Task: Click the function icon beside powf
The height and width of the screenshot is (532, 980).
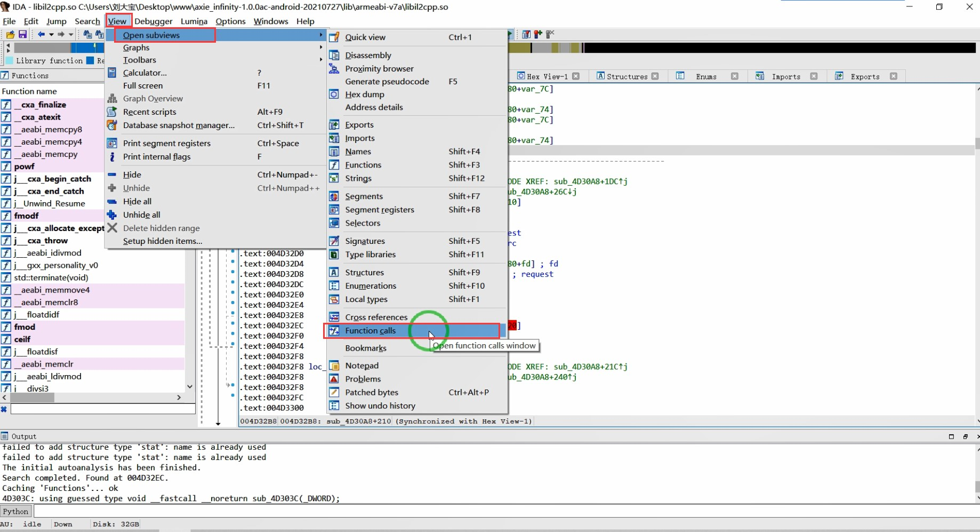Action: pos(6,166)
